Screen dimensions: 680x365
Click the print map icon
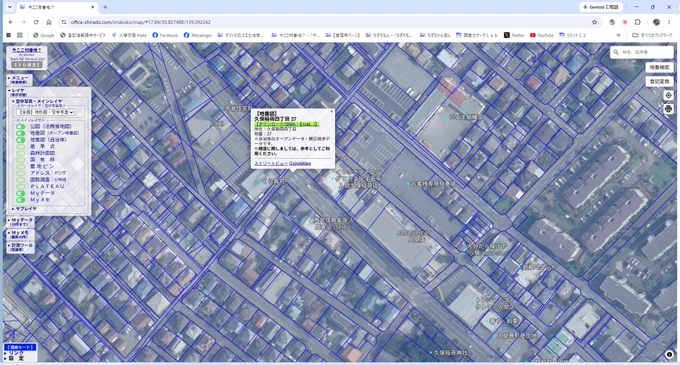pos(669,109)
